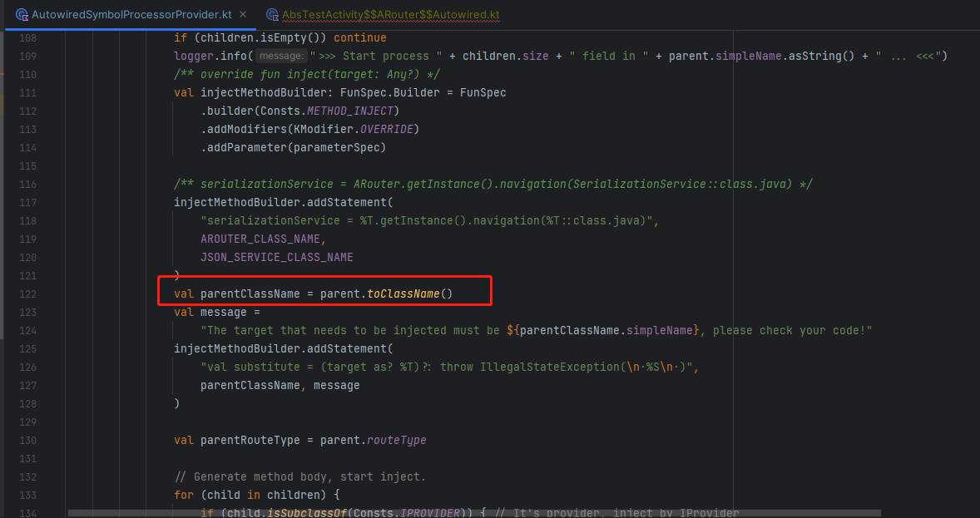Screen dimensions: 980x518
Task: Click the routeType property on line 130
Action: [x=397, y=440]
